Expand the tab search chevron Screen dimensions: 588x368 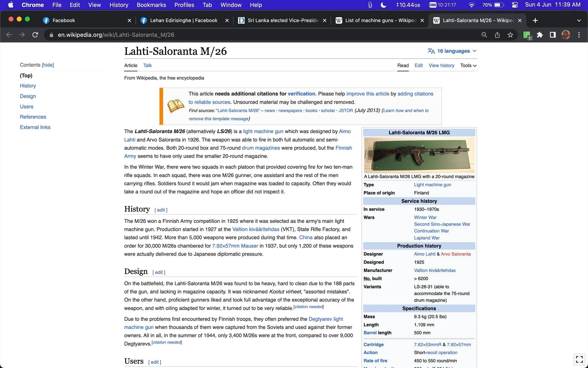[579, 20]
